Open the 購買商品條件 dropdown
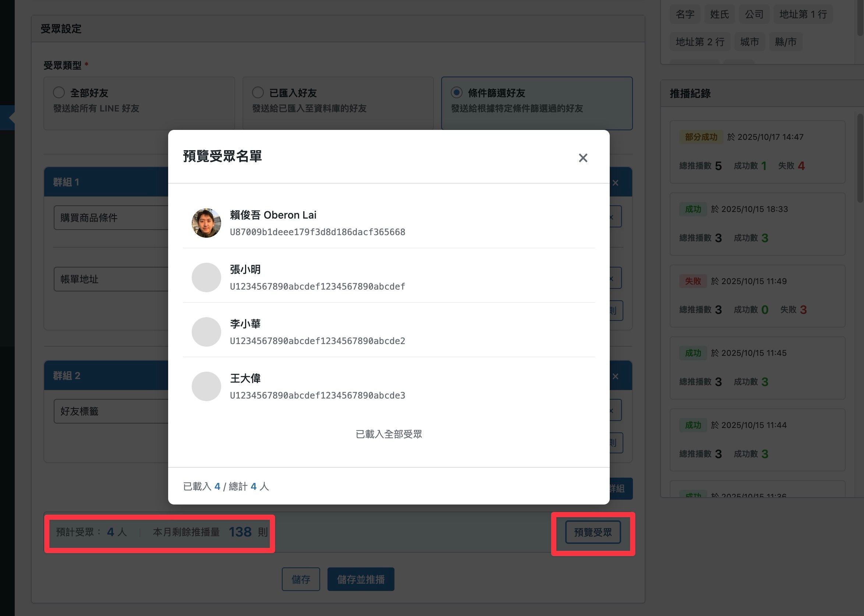 click(x=111, y=218)
